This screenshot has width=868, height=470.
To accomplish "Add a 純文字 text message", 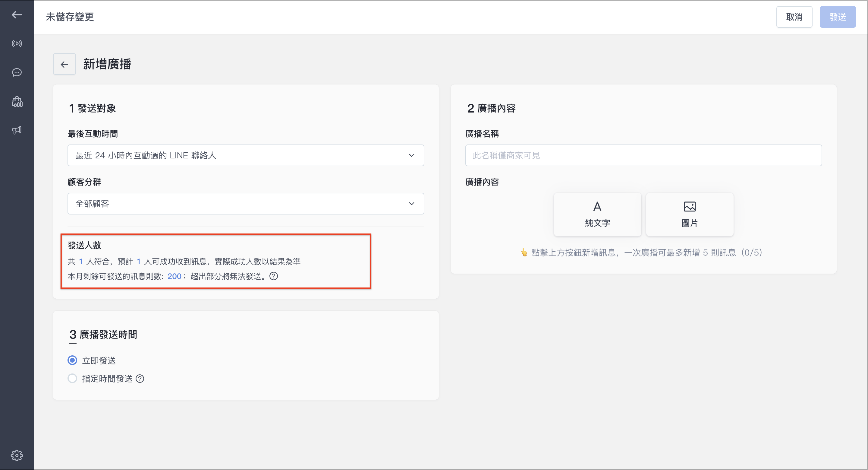I will pyautogui.click(x=597, y=214).
